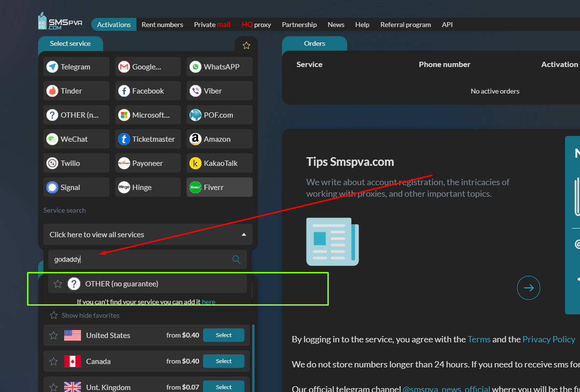The height and width of the screenshot is (392, 580).
Task: Click the 'here' add service link
Action: click(208, 302)
